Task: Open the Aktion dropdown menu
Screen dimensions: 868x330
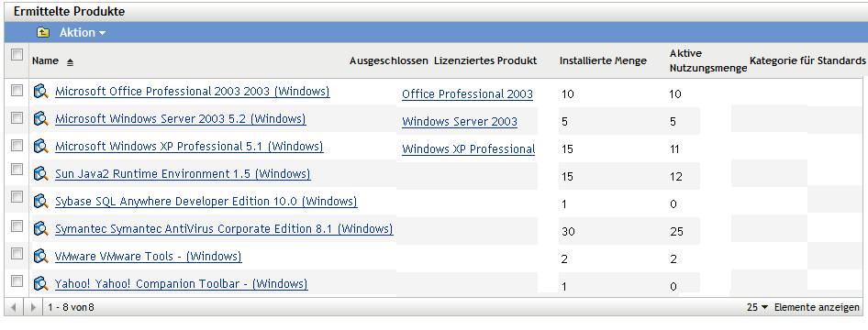Action: [x=83, y=33]
